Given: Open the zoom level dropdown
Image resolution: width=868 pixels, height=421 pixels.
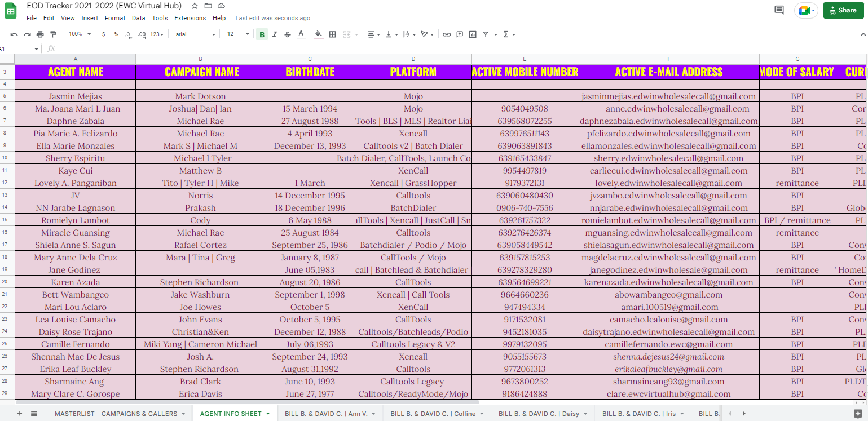Looking at the screenshot, I should coord(80,34).
